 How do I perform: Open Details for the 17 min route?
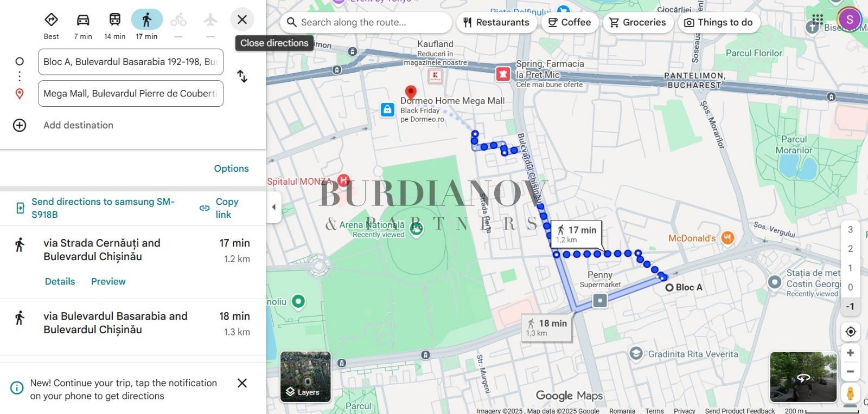(60, 281)
